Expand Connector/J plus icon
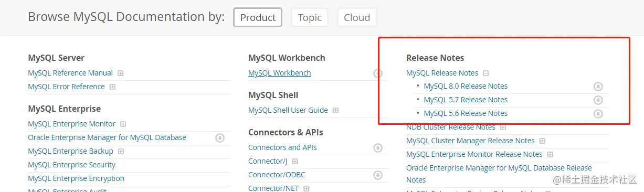 pyautogui.click(x=295, y=162)
